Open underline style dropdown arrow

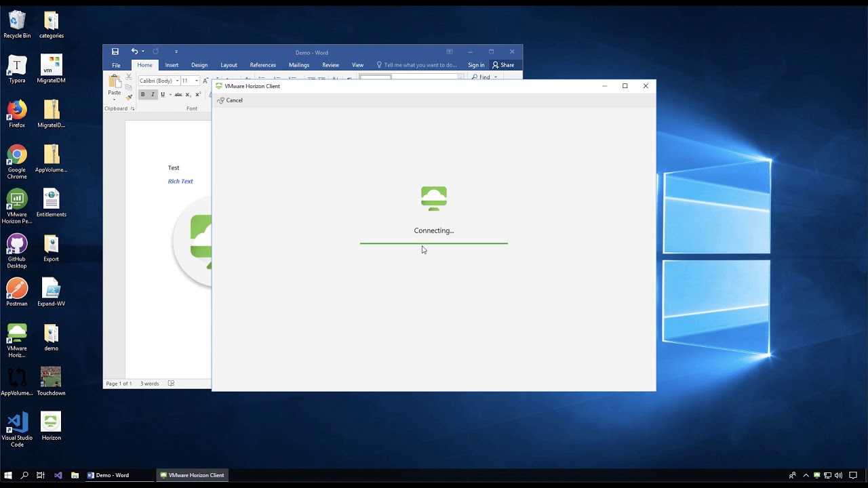pos(169,94)
